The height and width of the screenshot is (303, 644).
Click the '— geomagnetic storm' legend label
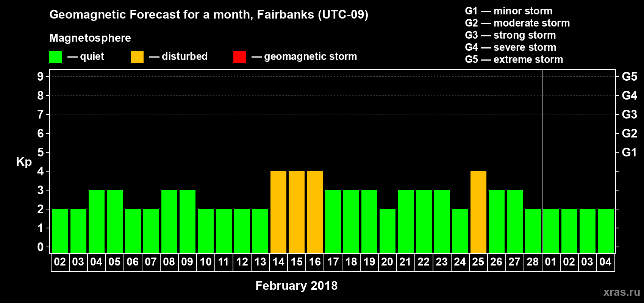[x=304, y=57]
